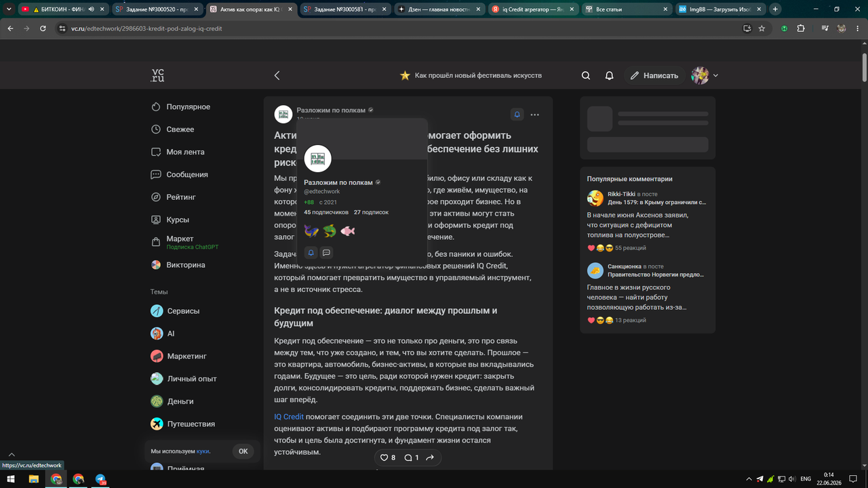Open Сообщения in sidebar
Image resolution: width=868 pixels, height=488 pixels.
tap(179, 175)
